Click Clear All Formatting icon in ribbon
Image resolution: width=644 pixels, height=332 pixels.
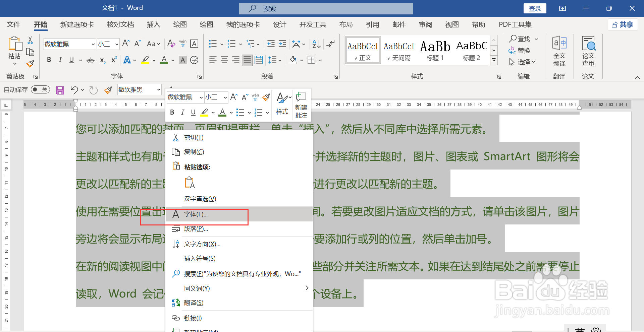(171, 44)
